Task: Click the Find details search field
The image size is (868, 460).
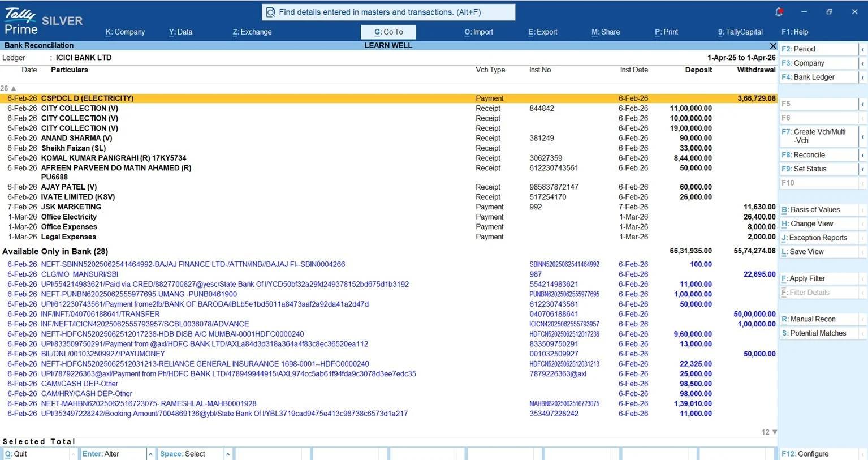Action: tap(388, 12)
